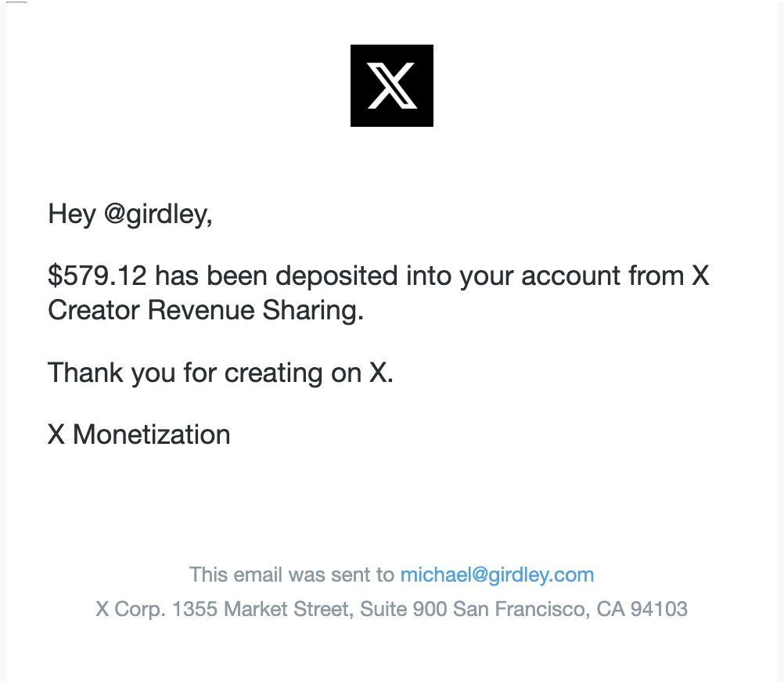This screenshot has width=784, height=681.
Task: Click the "X Monetization" signature
Action: point(139,434)
